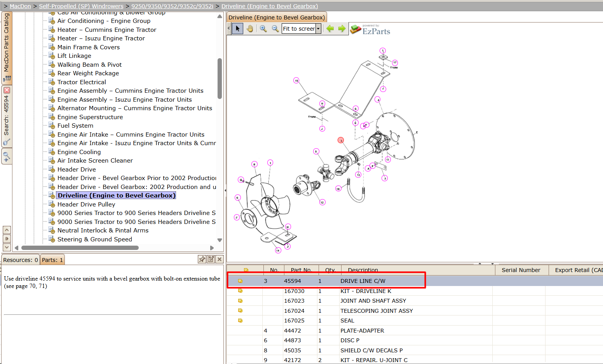This screenshot has width=603, height=364.
Task: Collapse the diagram toolbar with left arrow
Action: pos(228,29)
